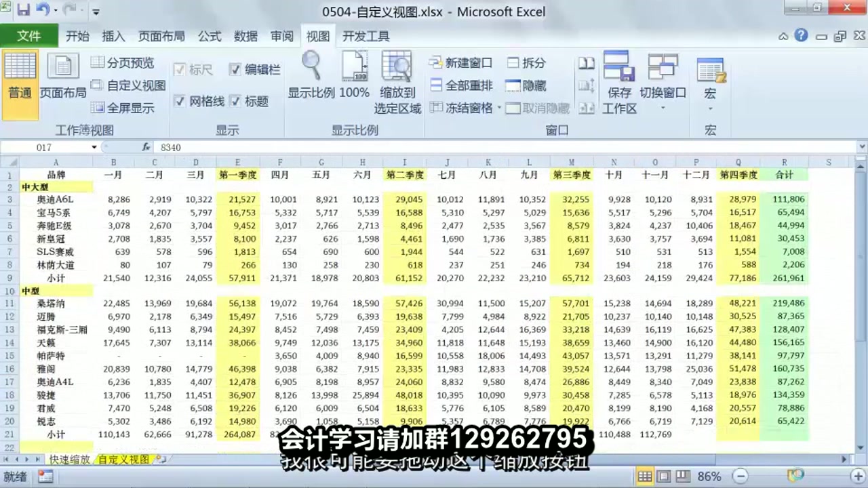Click the Name Box showing O17

45,147
